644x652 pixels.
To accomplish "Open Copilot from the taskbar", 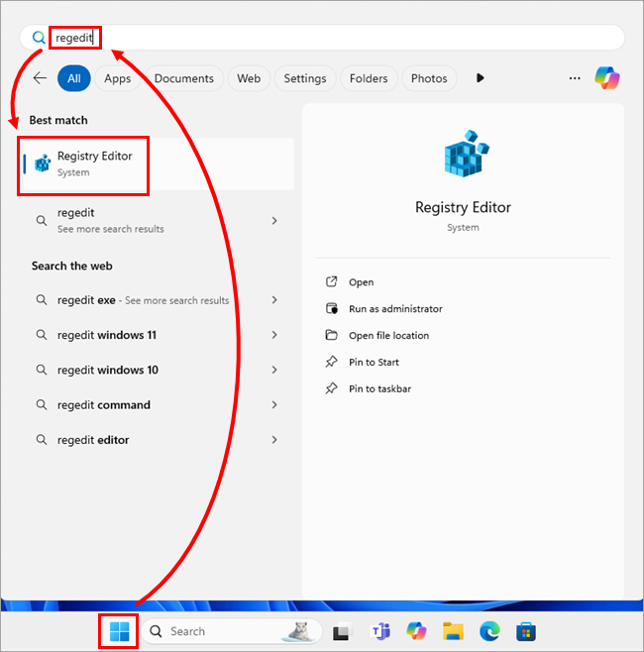I will click(x=416, y=631).
